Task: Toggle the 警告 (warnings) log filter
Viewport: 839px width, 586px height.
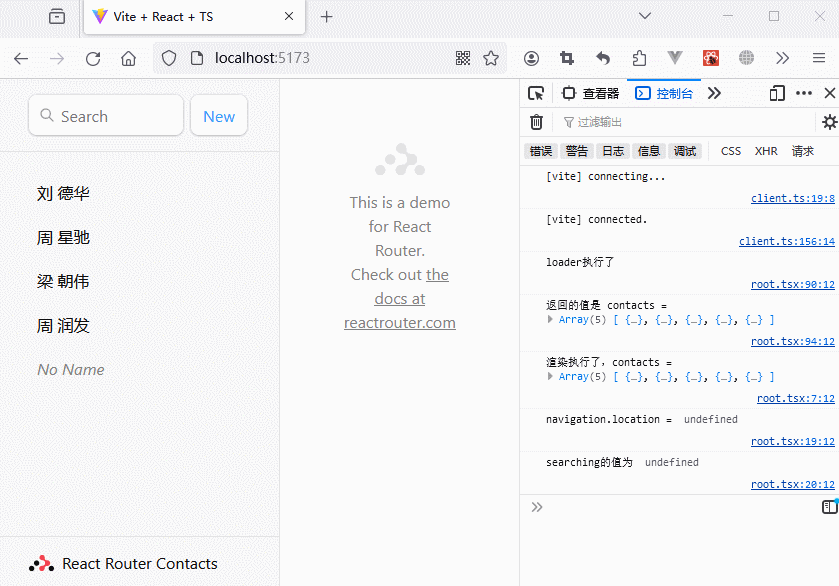Action: (577, 151)
